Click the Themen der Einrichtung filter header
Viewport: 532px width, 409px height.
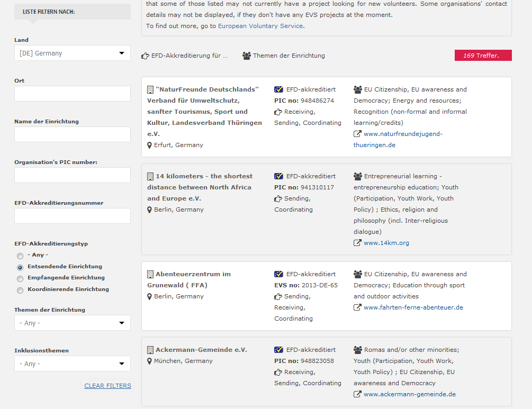point(288,55)
